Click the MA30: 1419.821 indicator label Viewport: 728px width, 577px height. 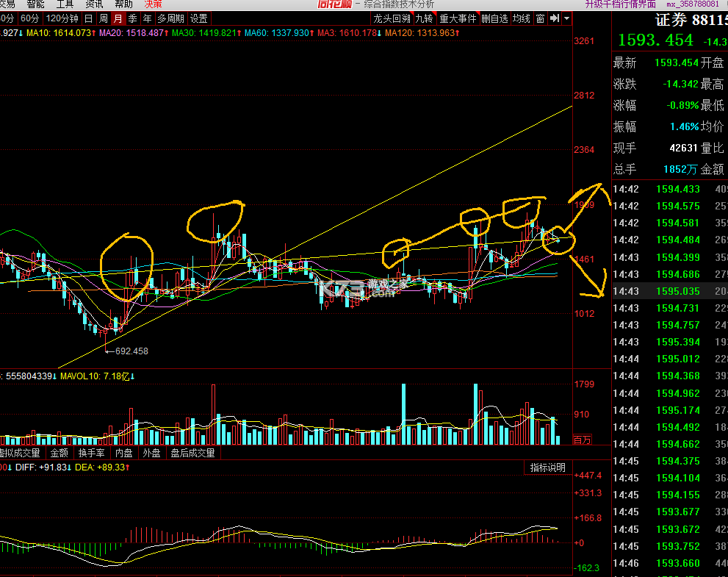point(207,33)
